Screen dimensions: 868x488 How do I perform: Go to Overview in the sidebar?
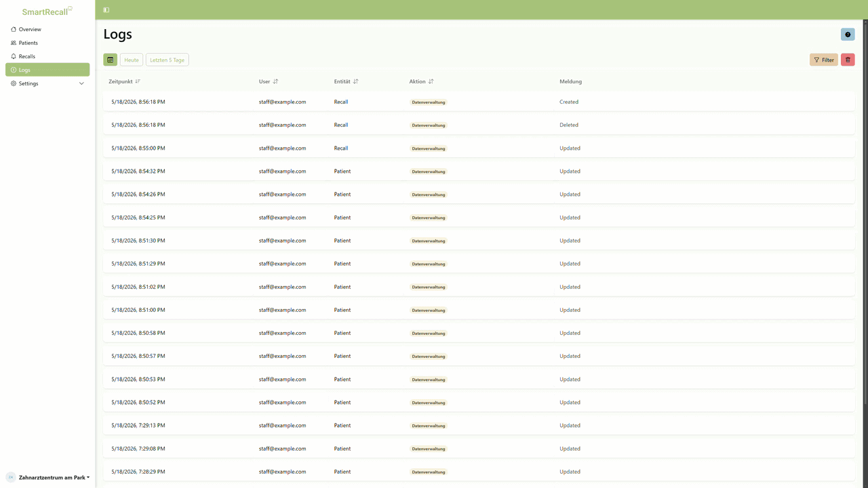click(47, 29)
